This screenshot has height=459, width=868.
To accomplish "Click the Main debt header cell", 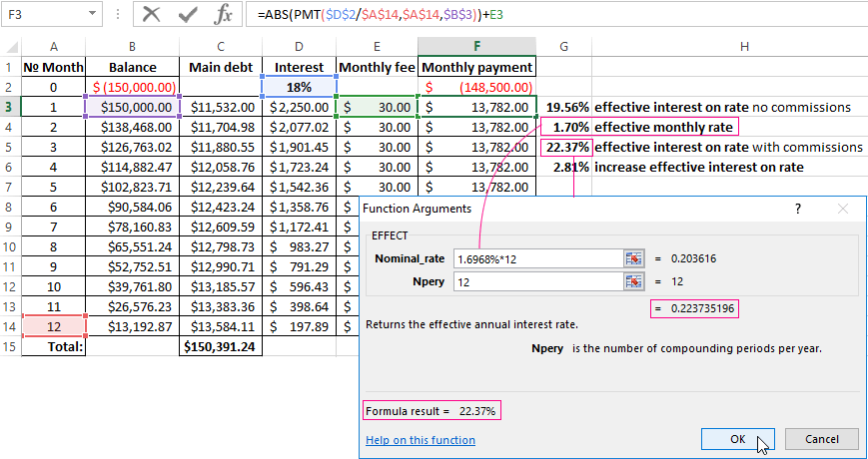I will pyautogui.click(x=221, y=67).
